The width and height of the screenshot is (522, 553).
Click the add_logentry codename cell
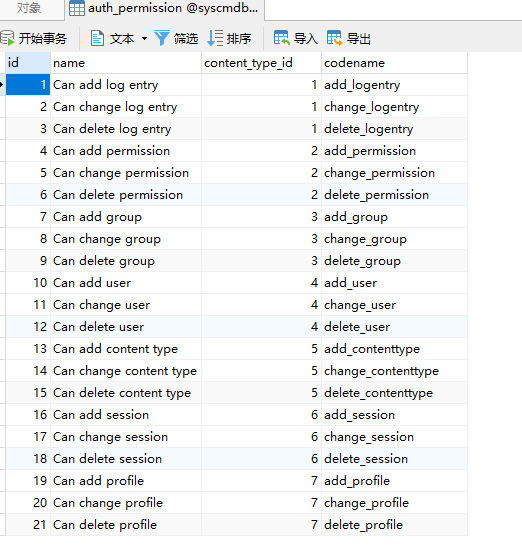(x=394, y=85)
